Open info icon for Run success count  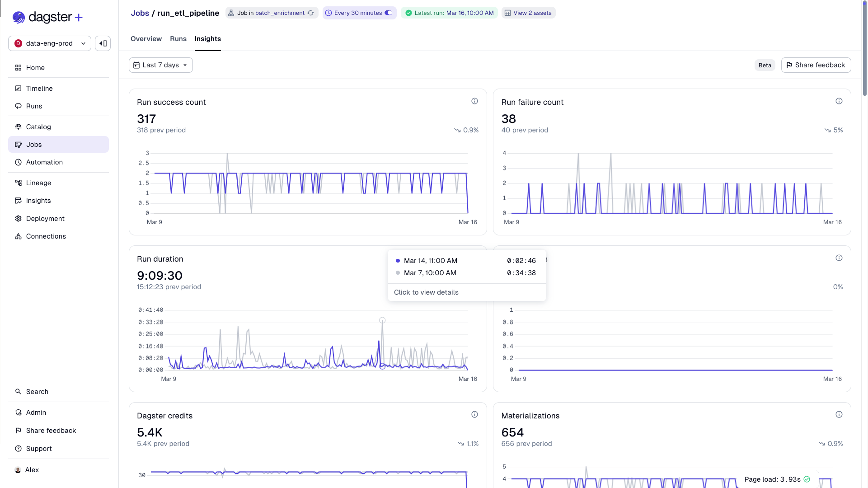point(474,101)
